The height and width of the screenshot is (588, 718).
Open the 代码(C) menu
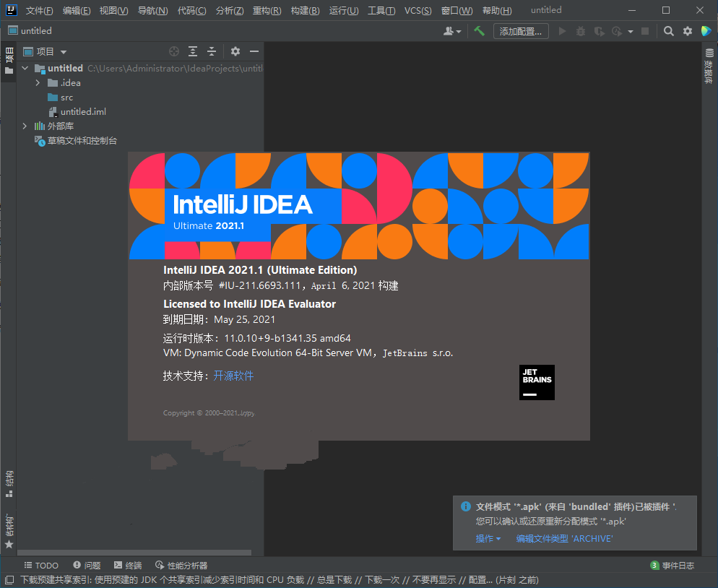tap(191, 11)
